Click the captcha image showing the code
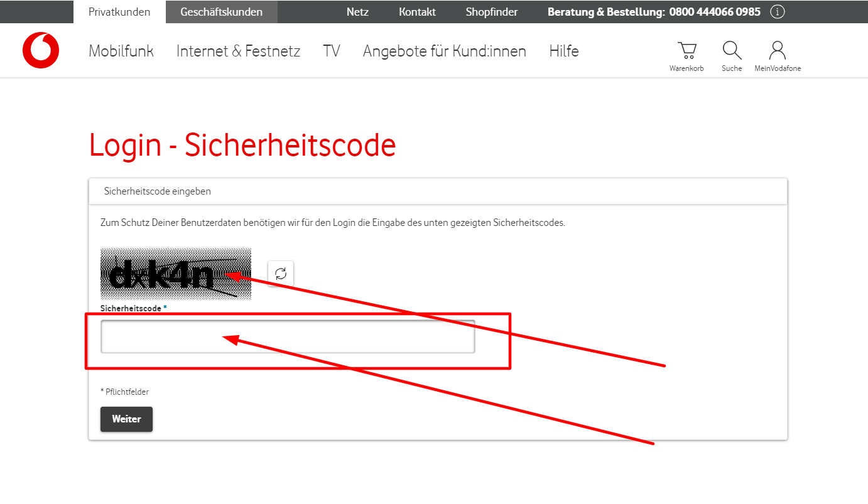 click(x=175, y=274)
